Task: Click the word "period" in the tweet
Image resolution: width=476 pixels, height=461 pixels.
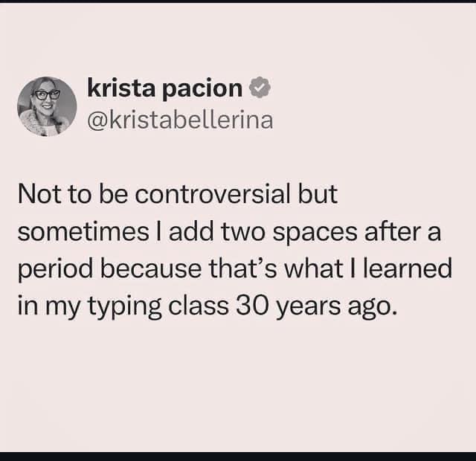Action: pyautogui.click(x=54, y=268)
